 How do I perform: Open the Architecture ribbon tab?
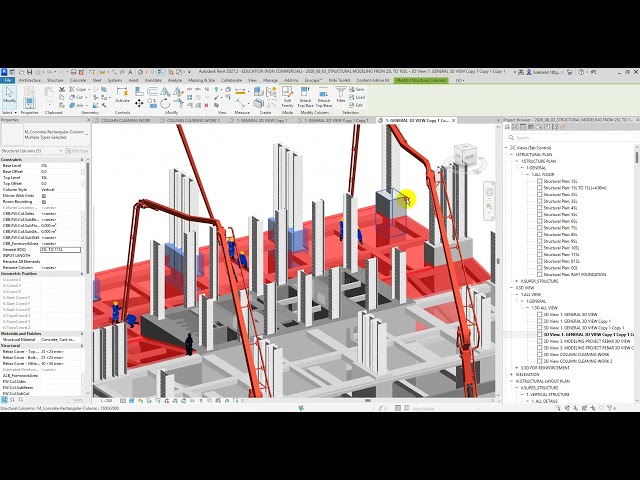click(x=30, y=80)
